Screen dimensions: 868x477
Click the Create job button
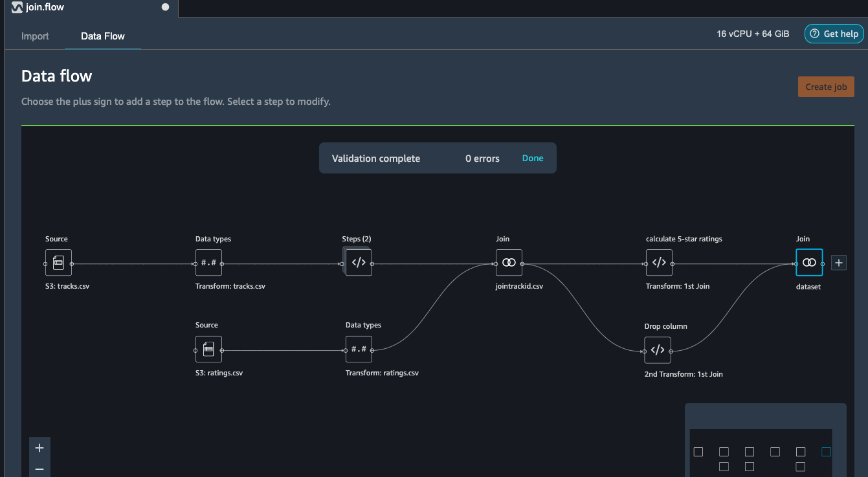pos(826,87)
